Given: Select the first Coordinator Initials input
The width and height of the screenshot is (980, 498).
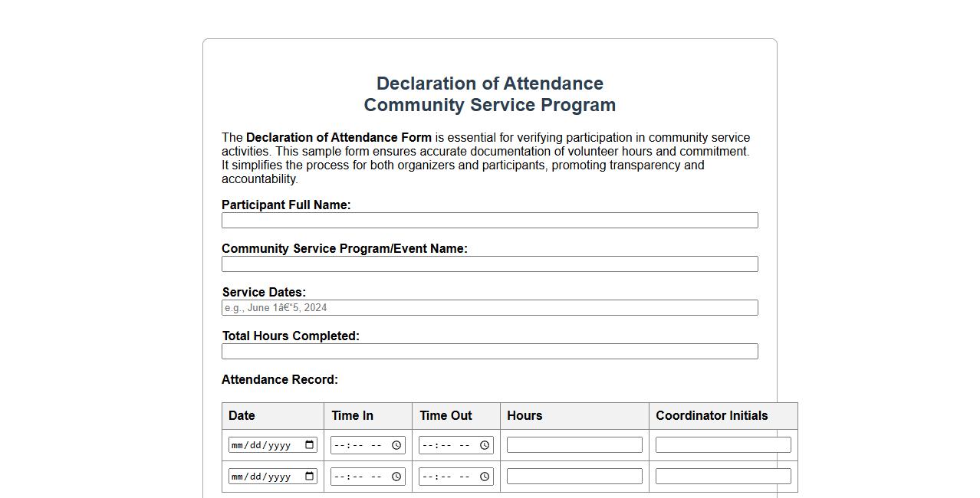Looking at the screenshot, I should click(722, 444).
